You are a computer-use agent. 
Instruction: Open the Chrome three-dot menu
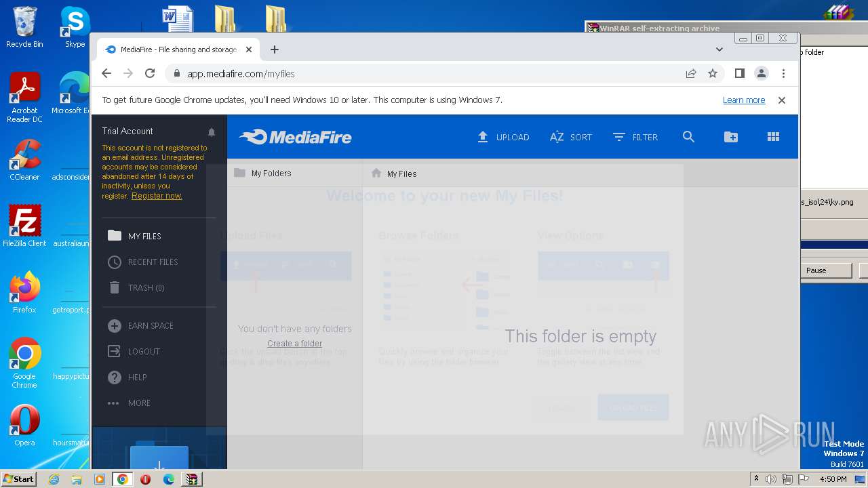click(783, 73)
